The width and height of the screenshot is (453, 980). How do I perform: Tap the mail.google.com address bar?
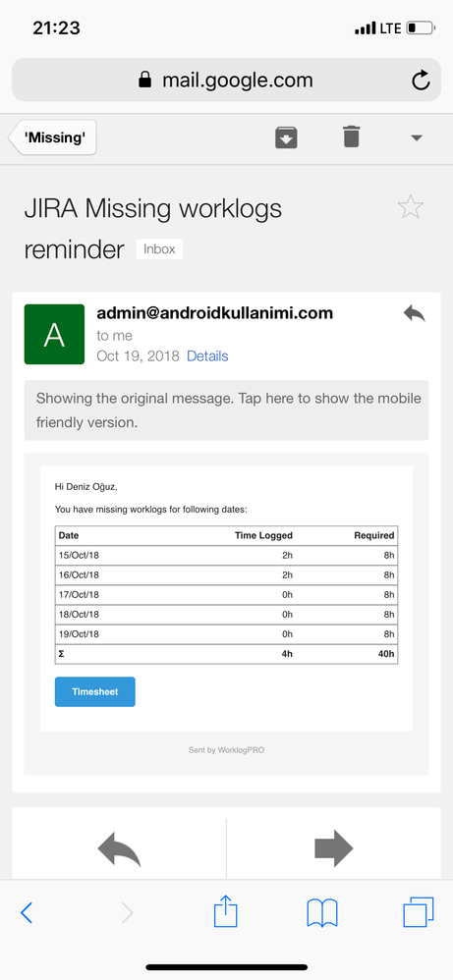pos(226,80)
